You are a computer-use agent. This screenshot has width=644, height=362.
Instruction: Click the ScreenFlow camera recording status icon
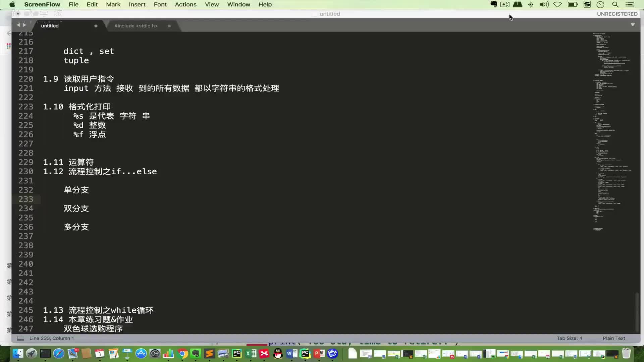click(505, 4)
